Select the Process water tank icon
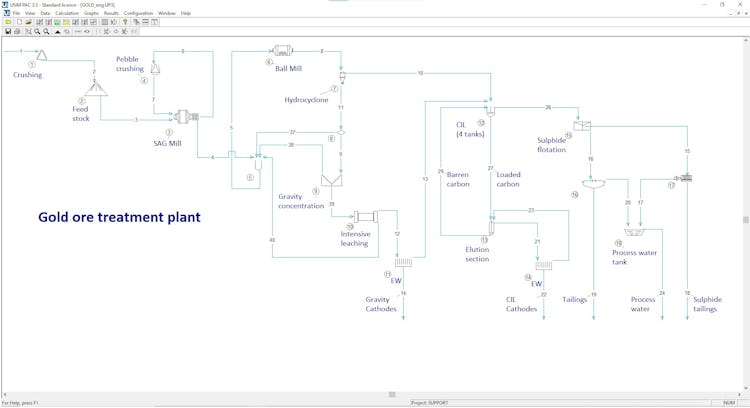 tap(635, 232)
